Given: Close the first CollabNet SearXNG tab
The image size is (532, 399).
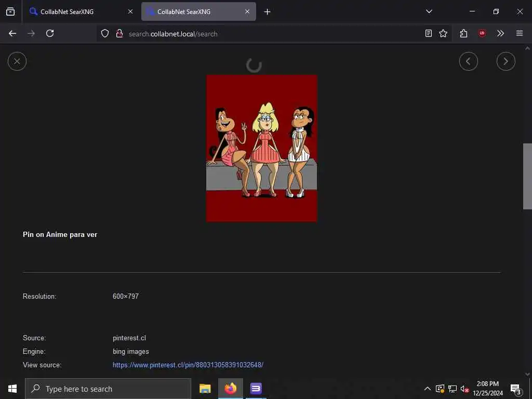Looking at the screenshot, I should click(130, 11).
